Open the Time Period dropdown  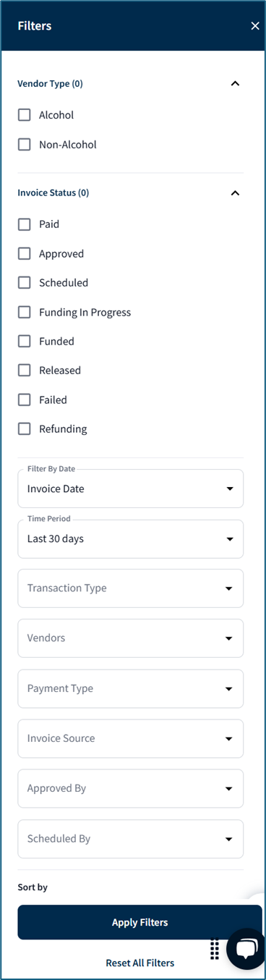click(131, 538)
